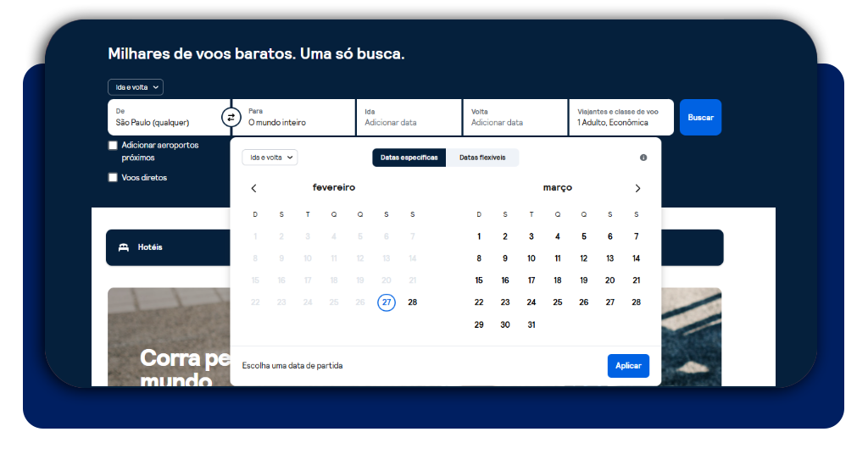Viewport: 868px width, 454px height.
Task: Select 19 março in the calendar
Action: pos(584,280)
